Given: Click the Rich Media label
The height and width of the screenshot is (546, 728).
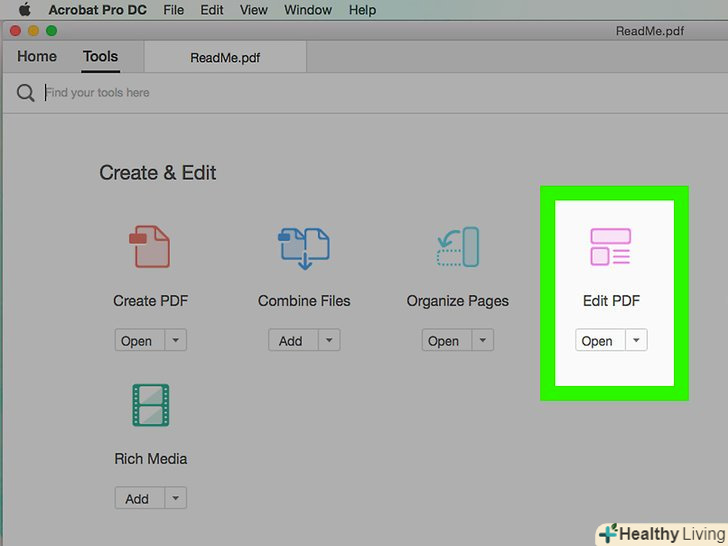Looking at the screenshot, I should pyautogui.click(x=150, y=459).
